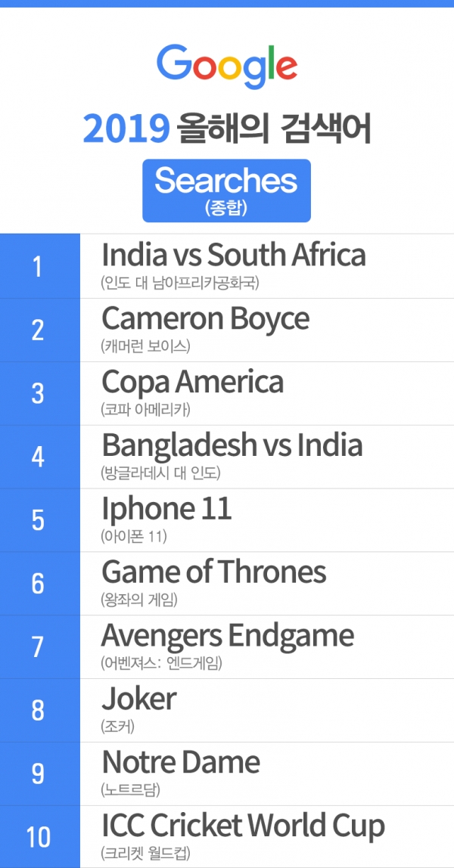Click the Korean subtitle 왕좌의 게임
This screenshot has height=868, width=454.
coord(139,600)
